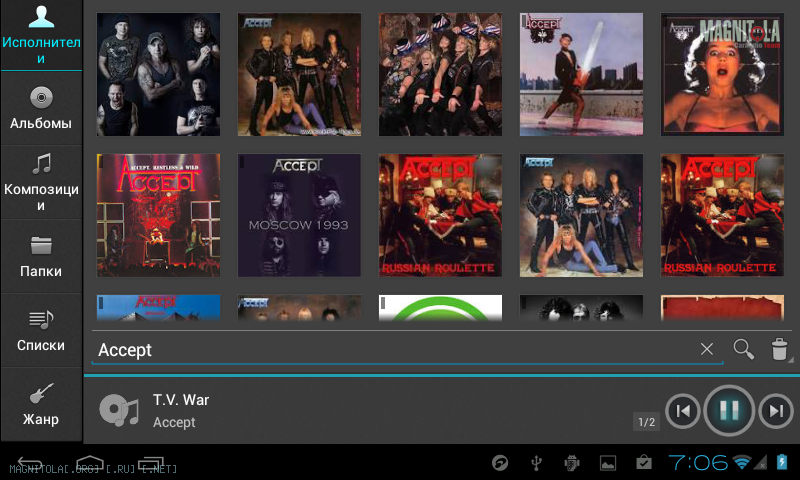Pause the current track
This screenshot has width=800, height=480.
[729, 410]
